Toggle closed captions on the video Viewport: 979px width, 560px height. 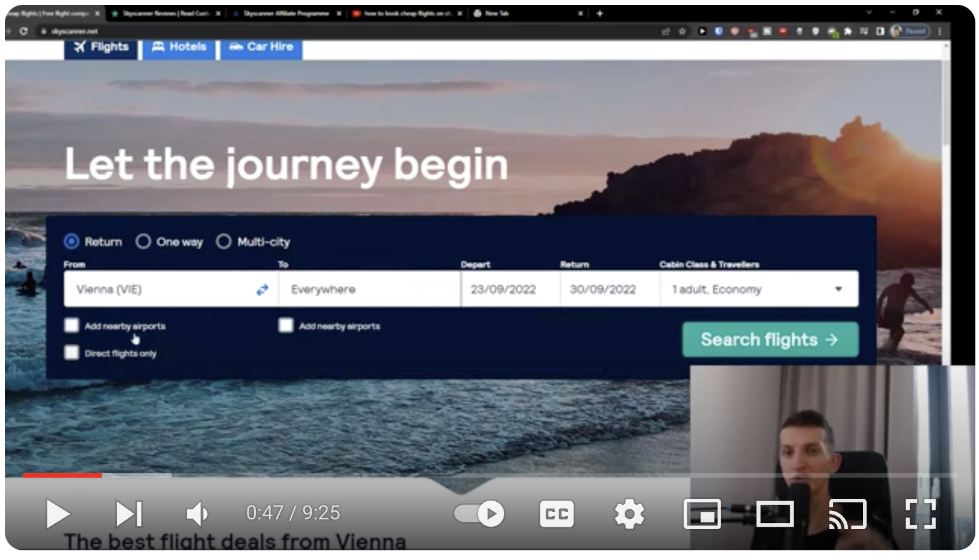point(556,515)
